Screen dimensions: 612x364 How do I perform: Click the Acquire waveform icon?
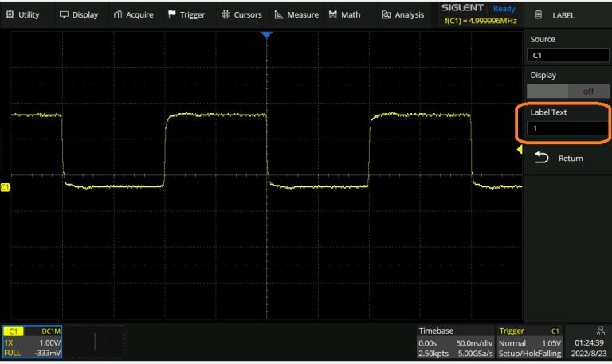click(118, 14)
